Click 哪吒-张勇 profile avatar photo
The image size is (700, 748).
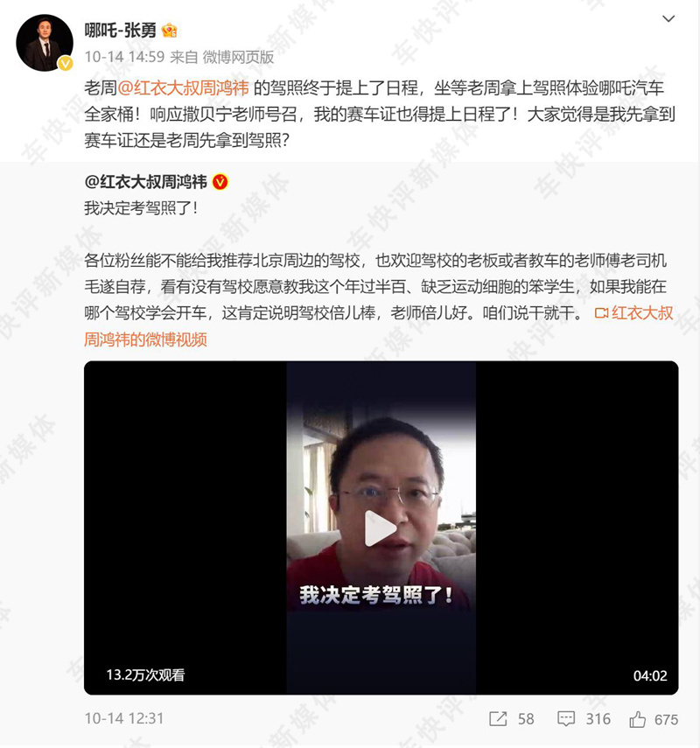click(x=45, y=43)
